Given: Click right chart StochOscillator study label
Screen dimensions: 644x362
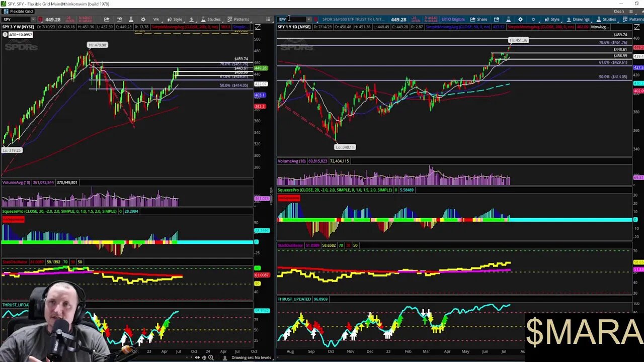Looking at the screenshot, I should coord(290,245).
